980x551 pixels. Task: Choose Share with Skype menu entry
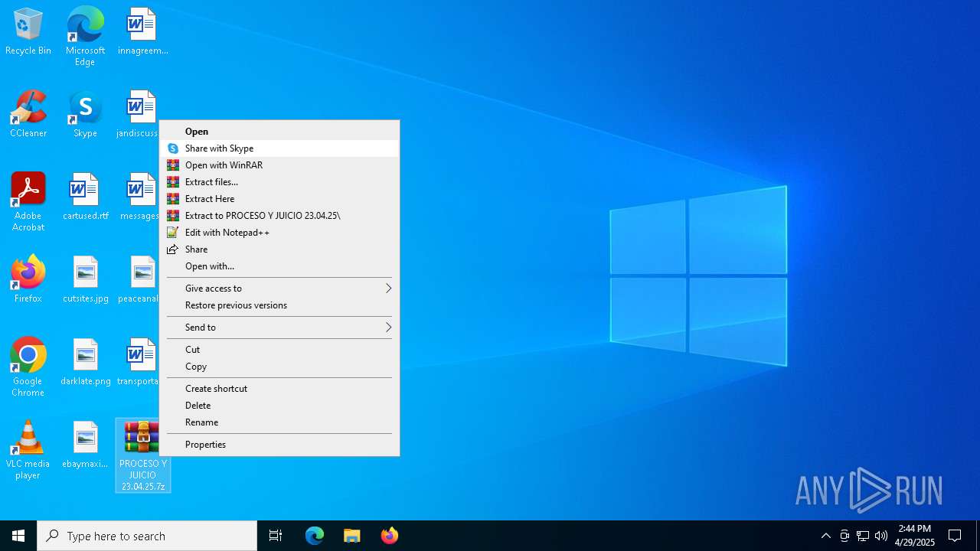pyautogui.click(x=279, y=148)
